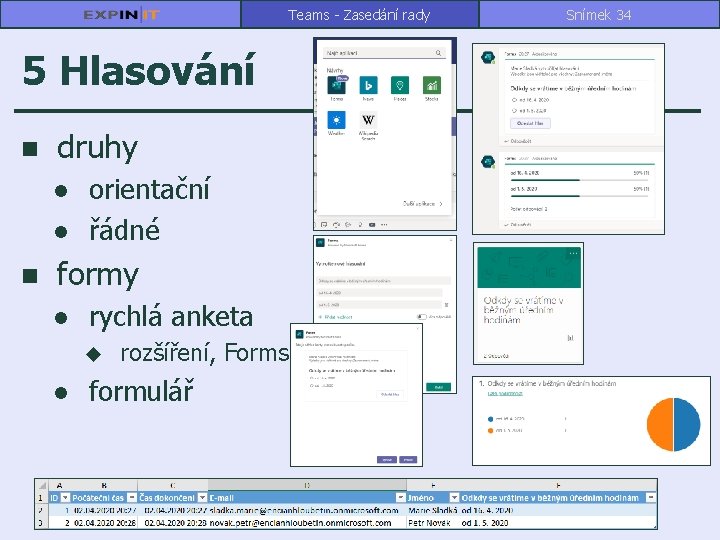Click the ellipsis in the Teams compose toolbar
Screen dimensions: 720x540
384,225
